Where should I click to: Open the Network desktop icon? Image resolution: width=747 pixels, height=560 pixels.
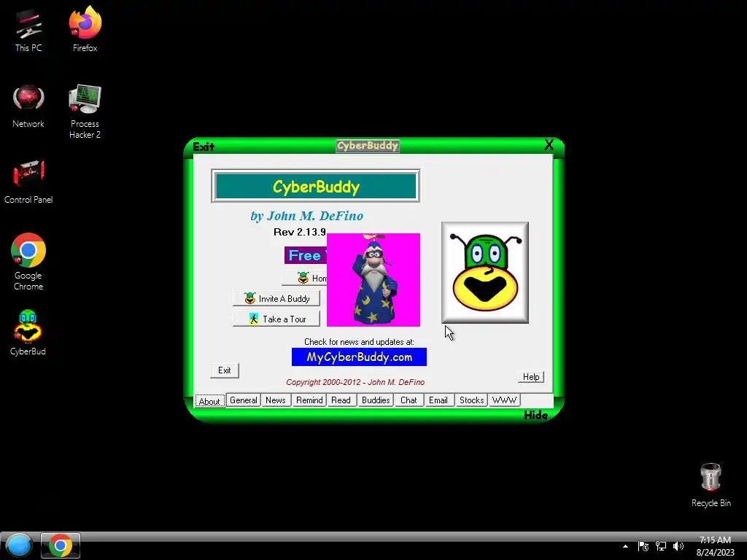pyautogui.click(x=28, y=106)
